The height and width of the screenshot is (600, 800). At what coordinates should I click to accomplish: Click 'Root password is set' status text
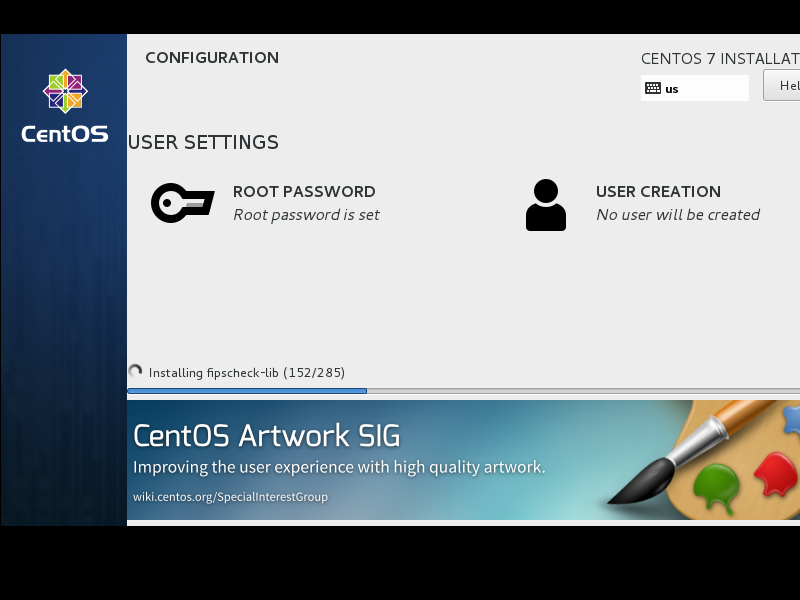coord(306,215)
